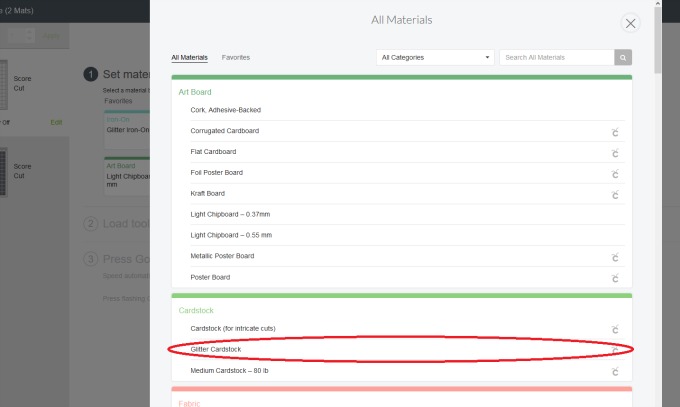Click the Cricut icon on Foil Poster Board row
Screen dimensions: 680x407
point(615,174)
